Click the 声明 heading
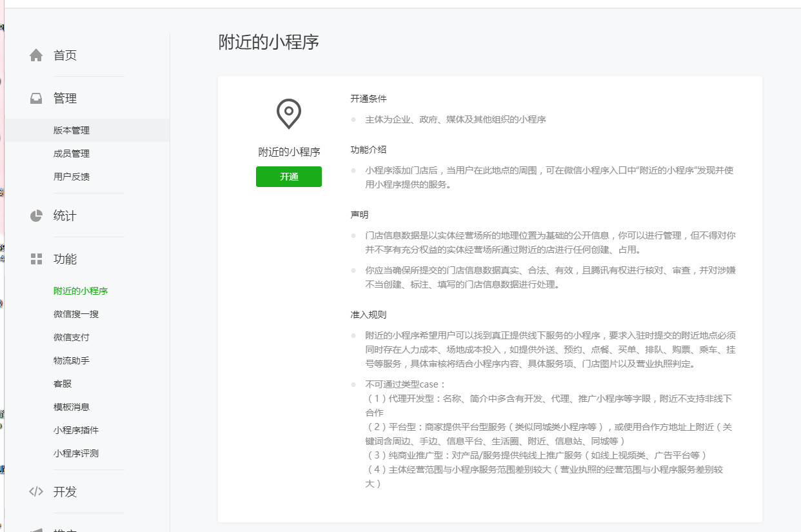801x532 pixels. 360,215
